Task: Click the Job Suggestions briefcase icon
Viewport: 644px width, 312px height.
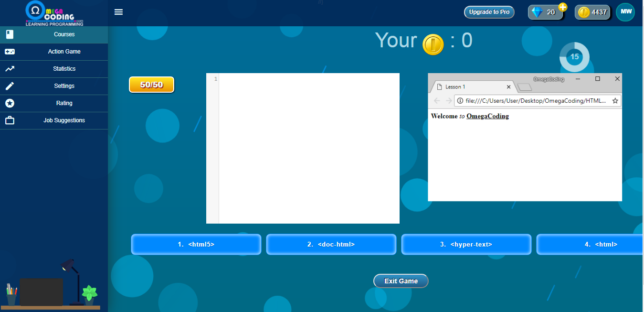Action: click(x=10, y=120)
